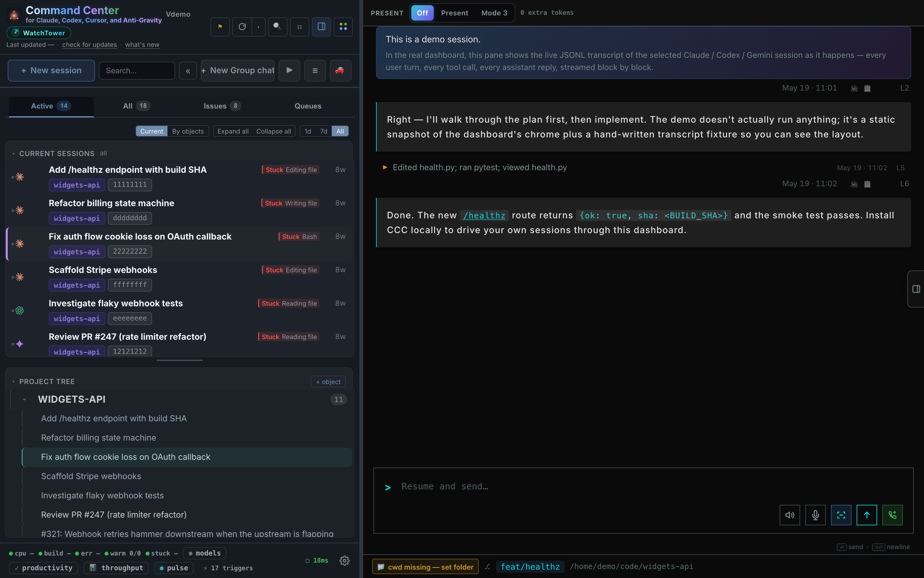Click the up-arrow send button
This screenshot has width=924, height=578.
[867, 515]
